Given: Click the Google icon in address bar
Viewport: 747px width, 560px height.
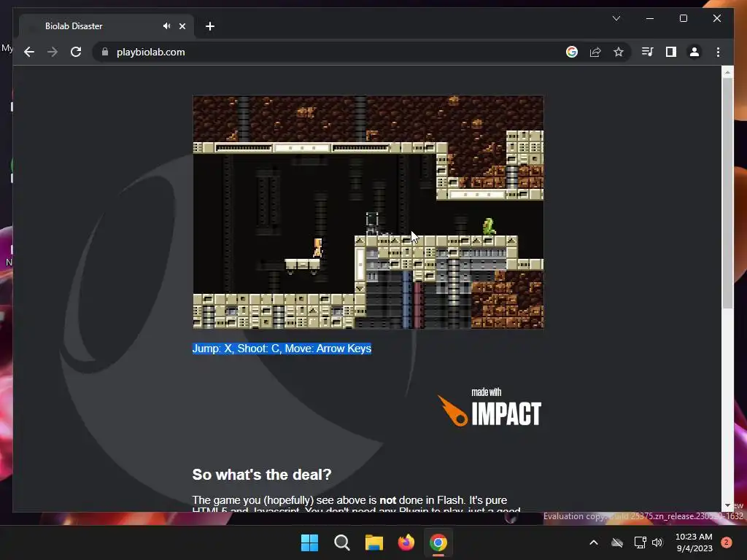Looking at the screenshot, I should (572, 52).
